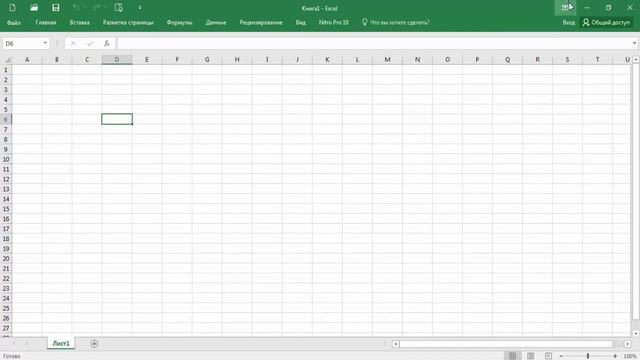Click the Redo arrow in quick access toolbar

(97, 7)
